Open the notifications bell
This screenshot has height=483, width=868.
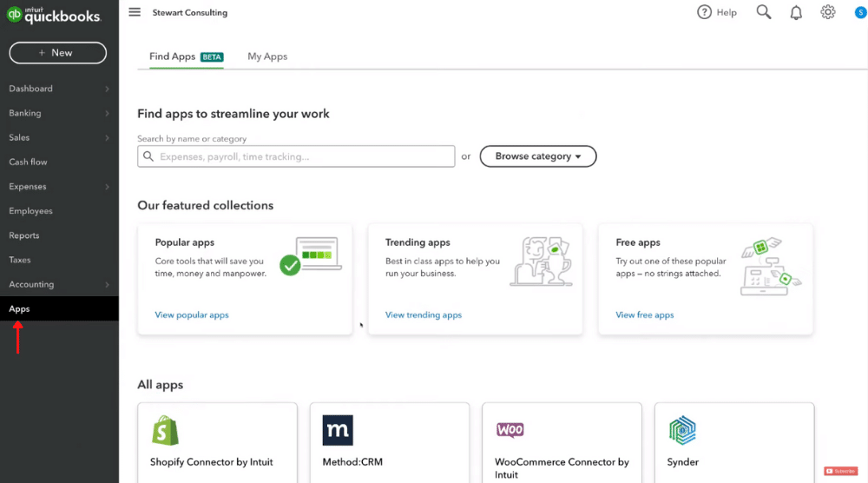click(795, 12)
